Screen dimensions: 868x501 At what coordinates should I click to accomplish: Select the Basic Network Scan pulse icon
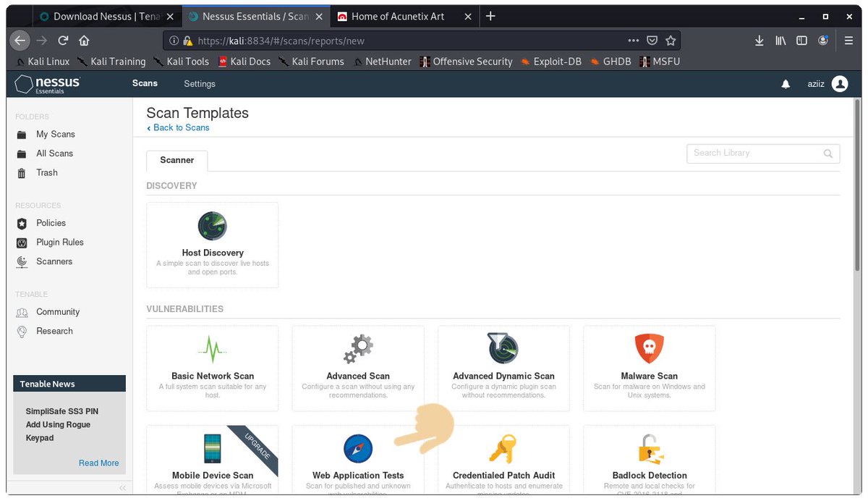click(x=212, y=350)
